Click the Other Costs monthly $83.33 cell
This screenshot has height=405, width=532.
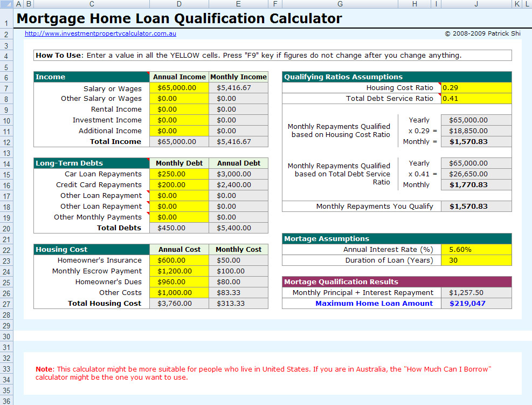pyautogui.click(x=239, y=293)
